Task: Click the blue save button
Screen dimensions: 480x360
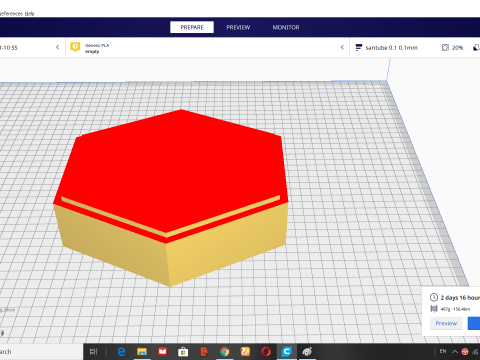Action: pyautogui.click(x=474, y=323)
